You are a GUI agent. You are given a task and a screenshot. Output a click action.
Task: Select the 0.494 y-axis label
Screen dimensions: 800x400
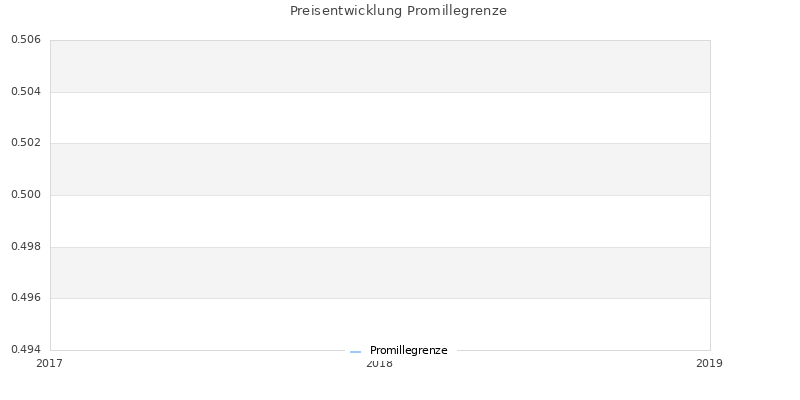click(x=26, y=349)
